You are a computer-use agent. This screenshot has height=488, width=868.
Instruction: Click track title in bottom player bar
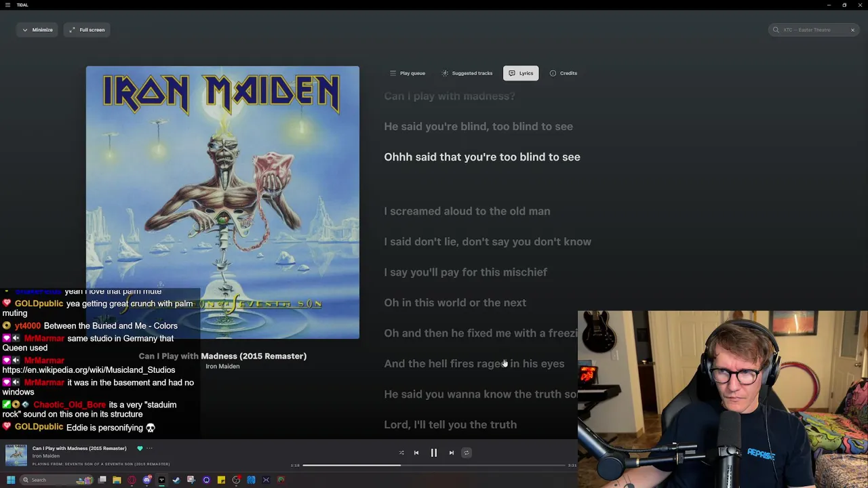(79, 448)
